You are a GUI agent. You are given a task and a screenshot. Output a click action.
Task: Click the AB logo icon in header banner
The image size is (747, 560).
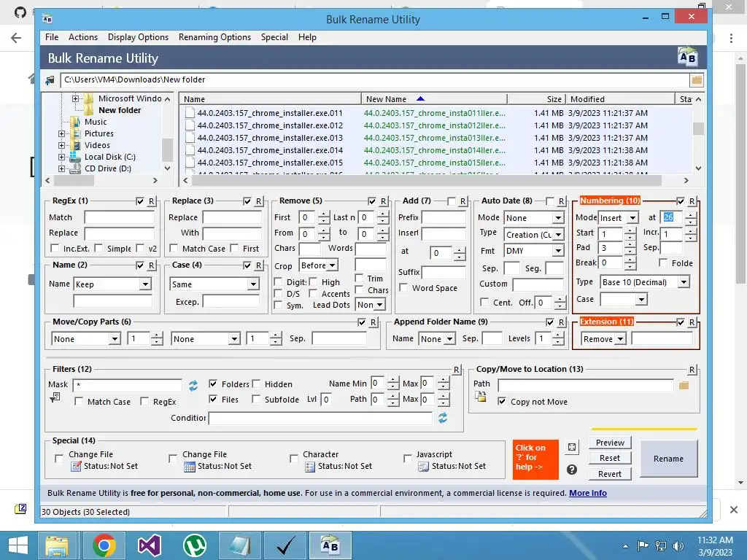[x=687, y=57]
